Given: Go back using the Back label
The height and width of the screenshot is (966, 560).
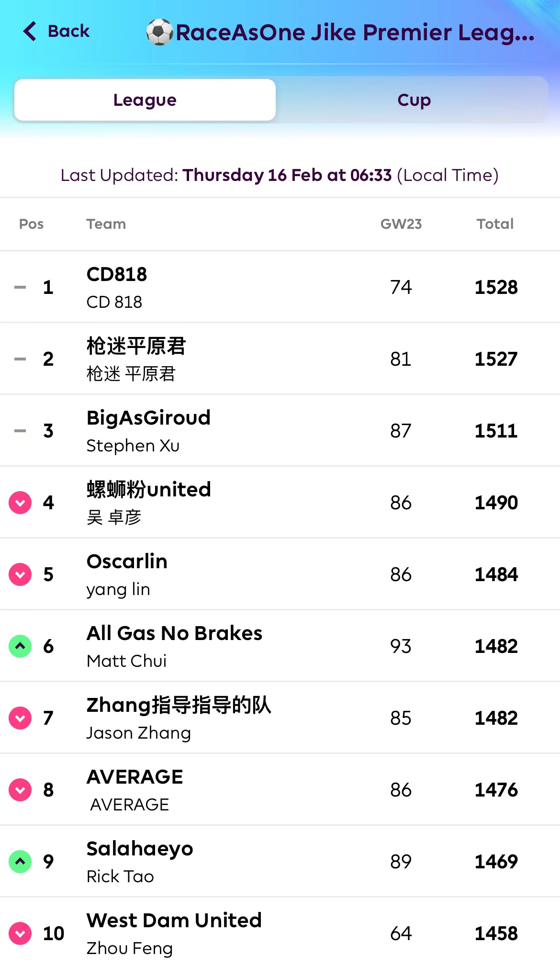Looking at the screenshot, I should coord(68,32).
